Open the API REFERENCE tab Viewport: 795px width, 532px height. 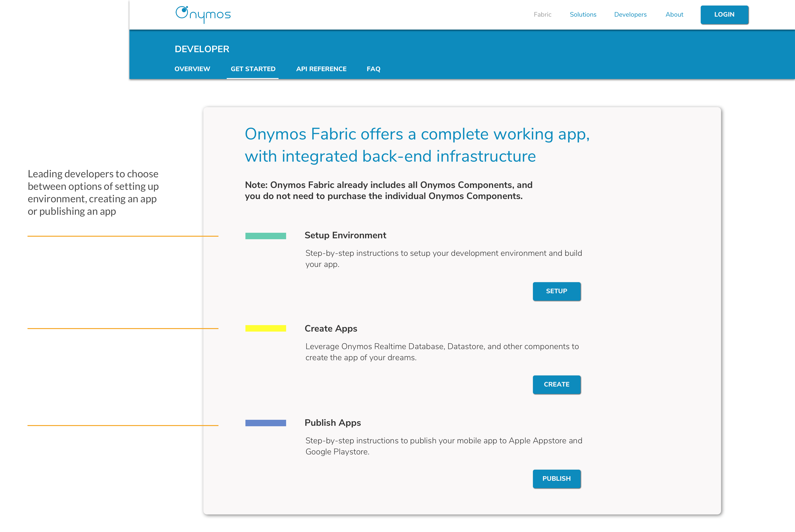click(x=321, y=69)
